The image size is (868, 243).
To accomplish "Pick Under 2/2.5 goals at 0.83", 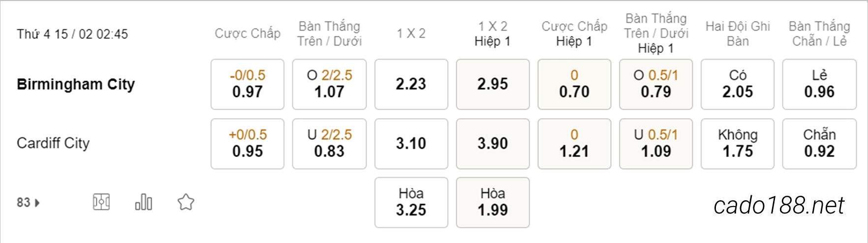I will 329,144.
